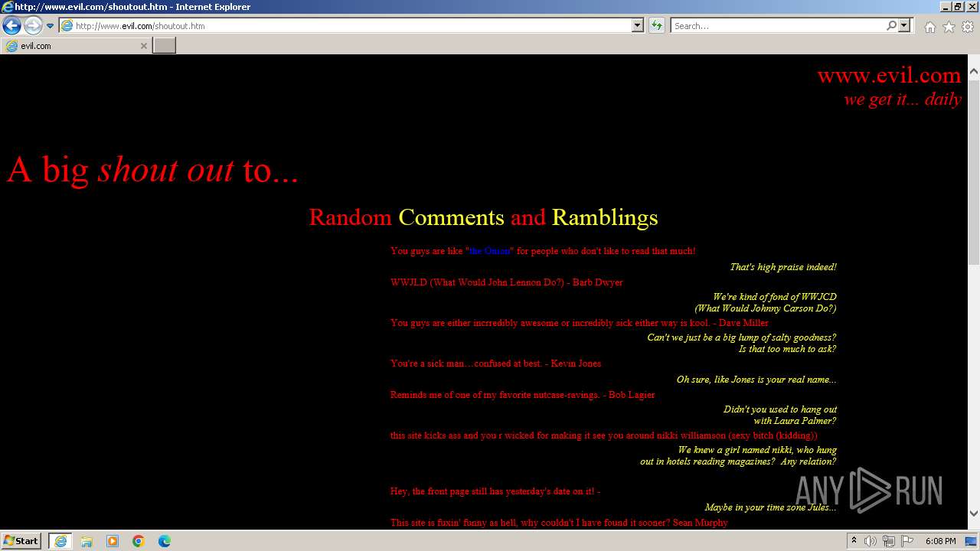Viewport: 980px width, 551px height.
Task: Follow the blue "the Onion" link
Action: point(490,251)
